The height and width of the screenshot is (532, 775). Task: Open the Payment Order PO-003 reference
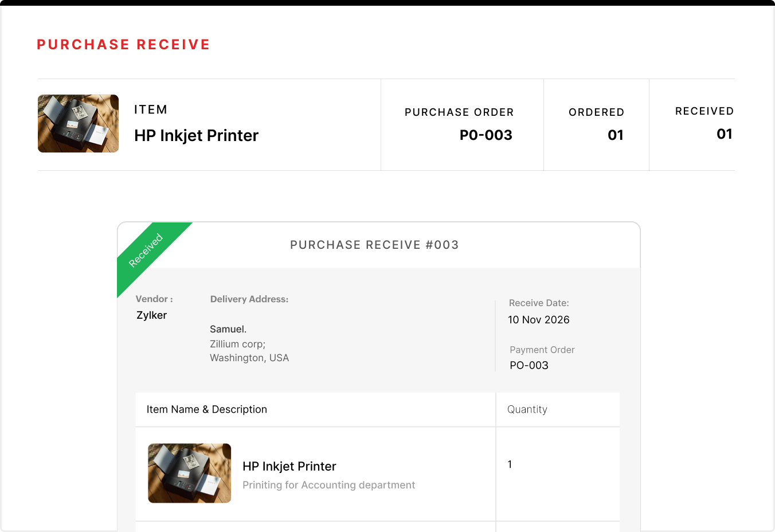point(528,365)
